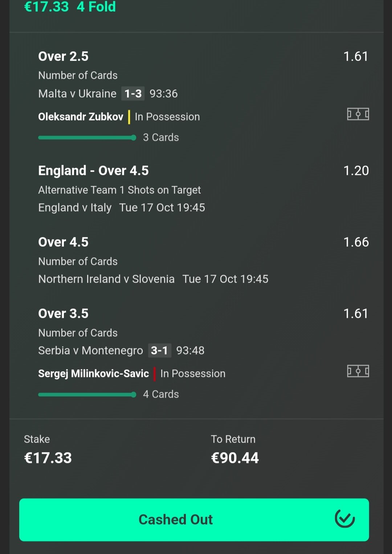Image resolution: width=392 pixels, height=554 pixels.
Task: Tap the England v Italy fixture text
Action: pos(75,208)
